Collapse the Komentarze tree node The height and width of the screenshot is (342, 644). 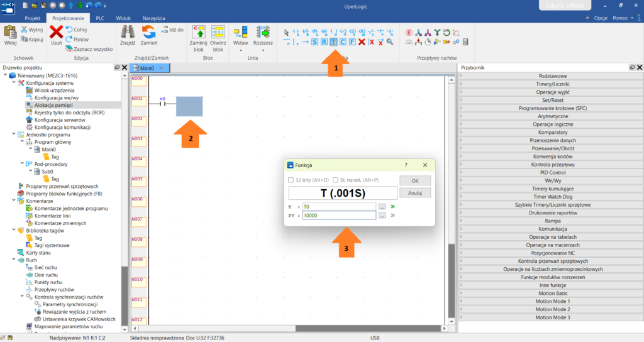pos(14,201)
